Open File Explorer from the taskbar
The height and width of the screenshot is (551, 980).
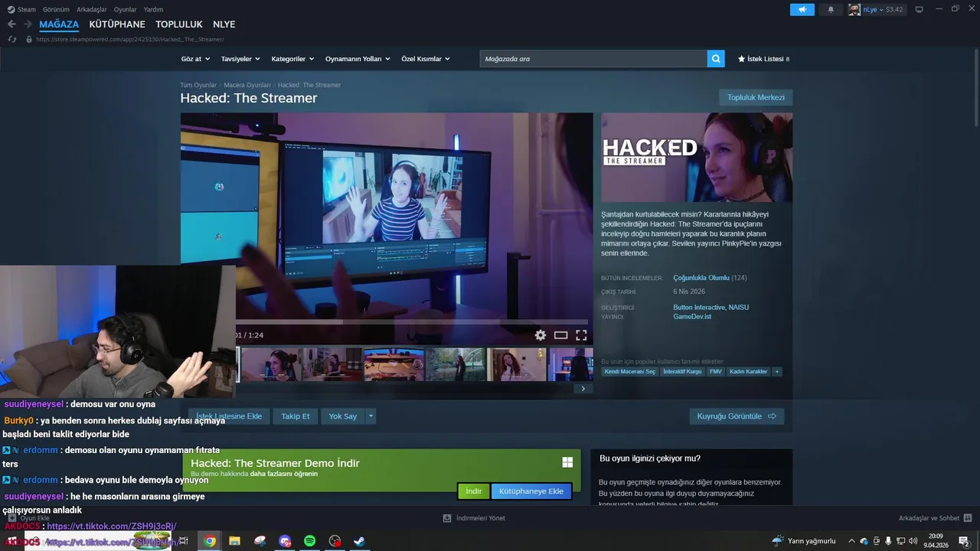(234, 541)
